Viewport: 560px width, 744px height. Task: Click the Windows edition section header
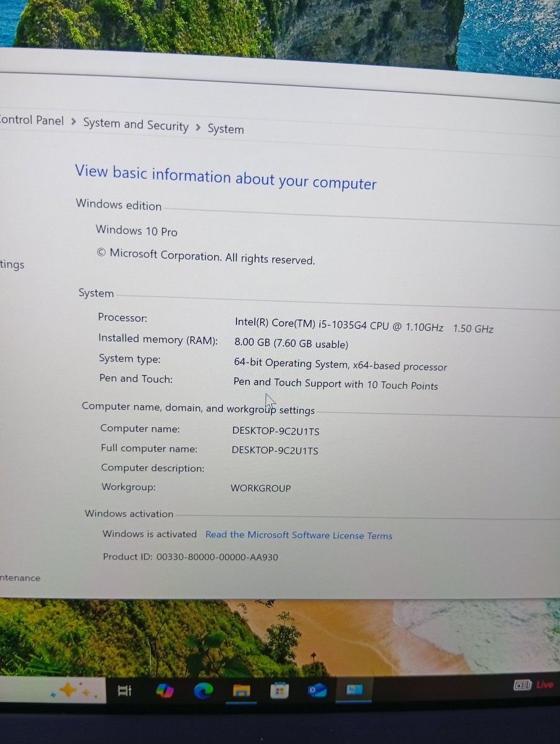coord(118,205)
